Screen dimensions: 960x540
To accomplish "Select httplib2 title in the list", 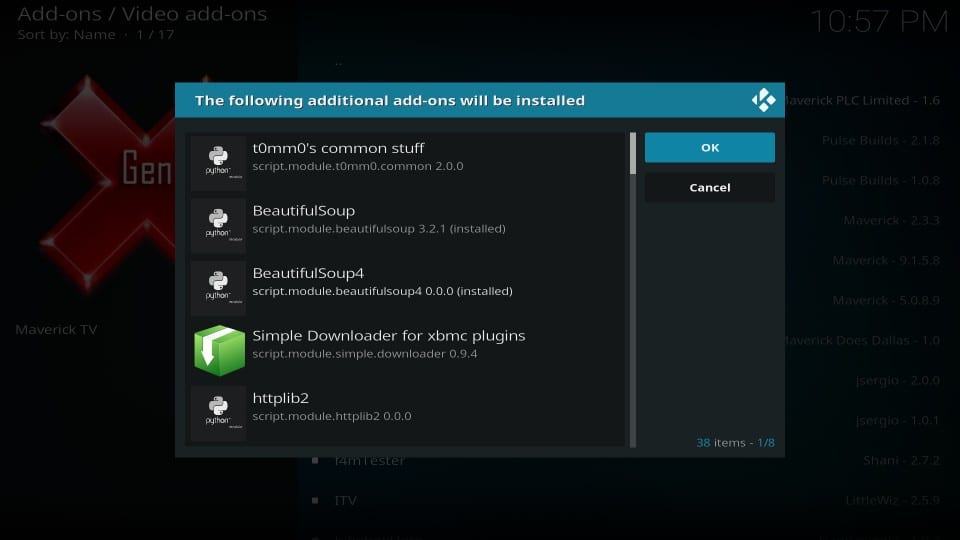I will tap(280, 398).
